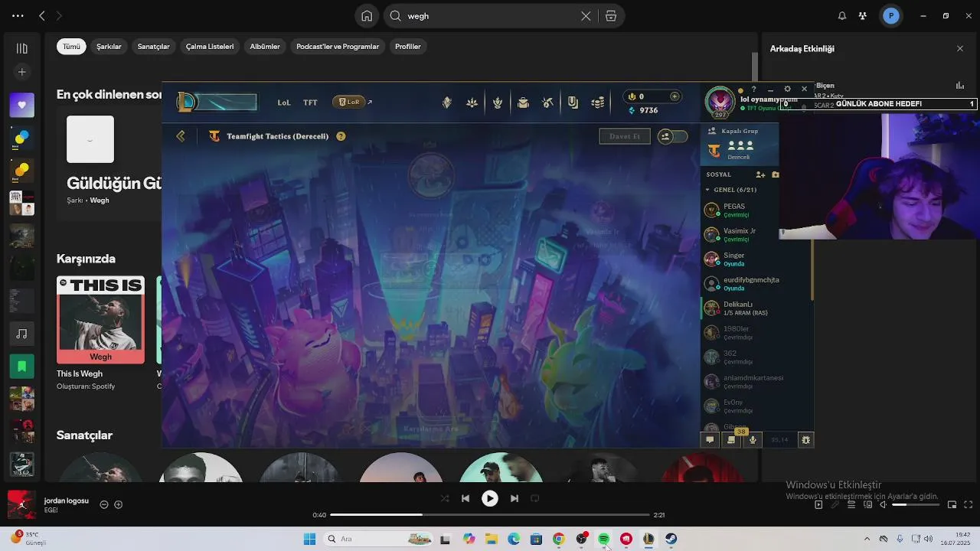Select Şarkılar filter chip
Viewport: 980px width, 551px height.
pyautogui.click(x=109, y=47)
